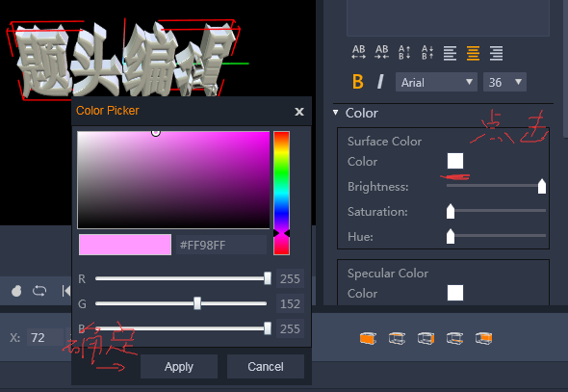Click the hex color field #FF98FF
568x392 pixels.
221,245
